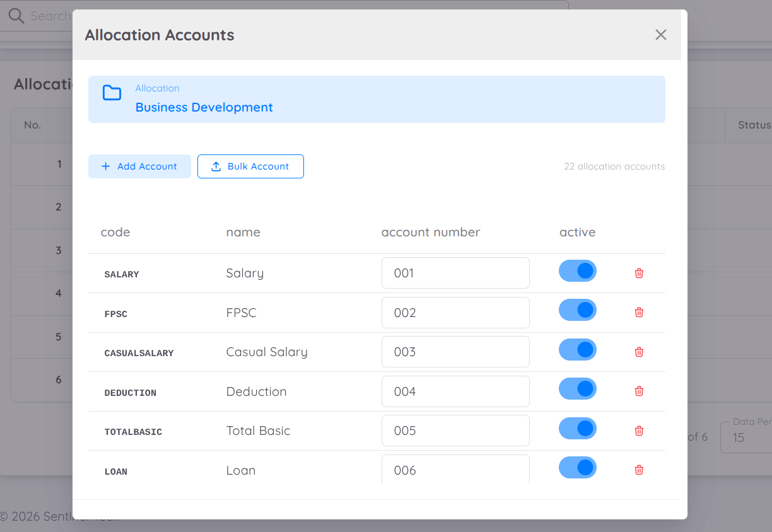The width and height of the screenshot is (772, 532).
Task: Click the Add Account button
Action: 139,166
